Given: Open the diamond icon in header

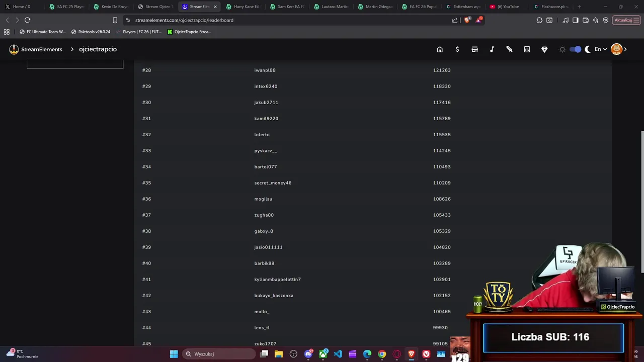Looking at the screenshot, I should point(544,49).
